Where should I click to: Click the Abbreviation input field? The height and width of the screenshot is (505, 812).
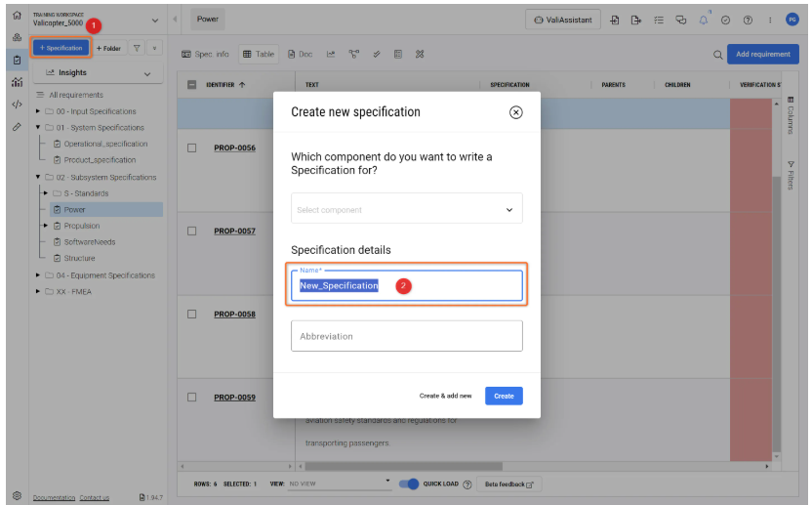click(x=406, y=336)
